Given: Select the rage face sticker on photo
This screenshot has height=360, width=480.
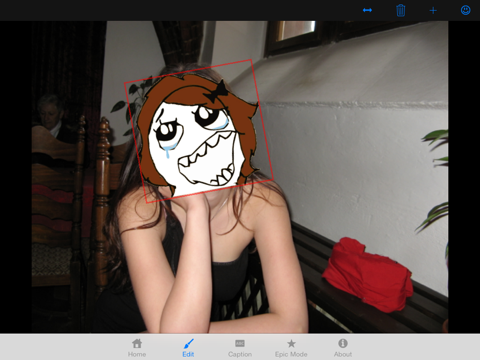Looking at the screenshot, I should [199, 131].
